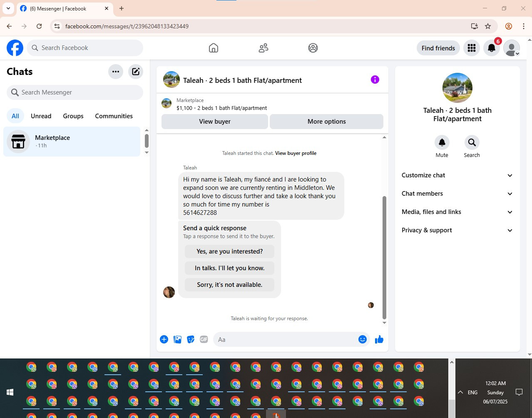Select the Unread chats tab
532x418 pixels.
[41, 116]
